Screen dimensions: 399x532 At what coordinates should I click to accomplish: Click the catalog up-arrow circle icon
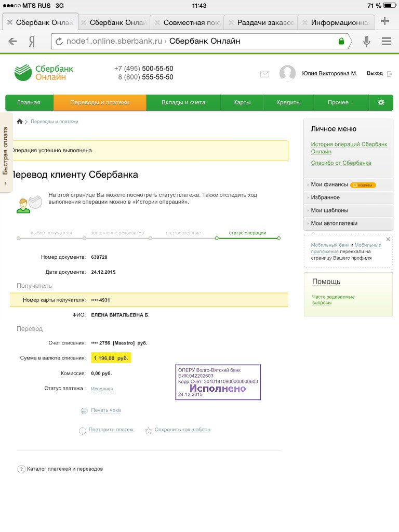pos(21,469)
